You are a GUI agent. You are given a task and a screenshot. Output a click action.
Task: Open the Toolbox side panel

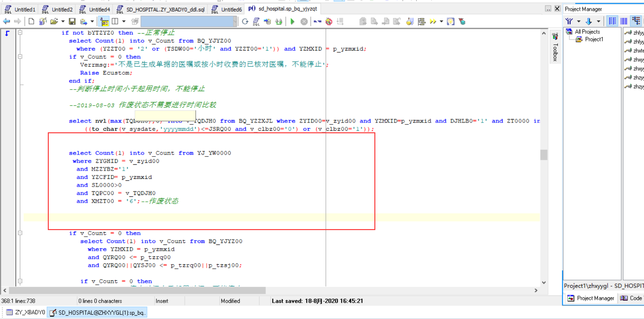tap(555, 47)
